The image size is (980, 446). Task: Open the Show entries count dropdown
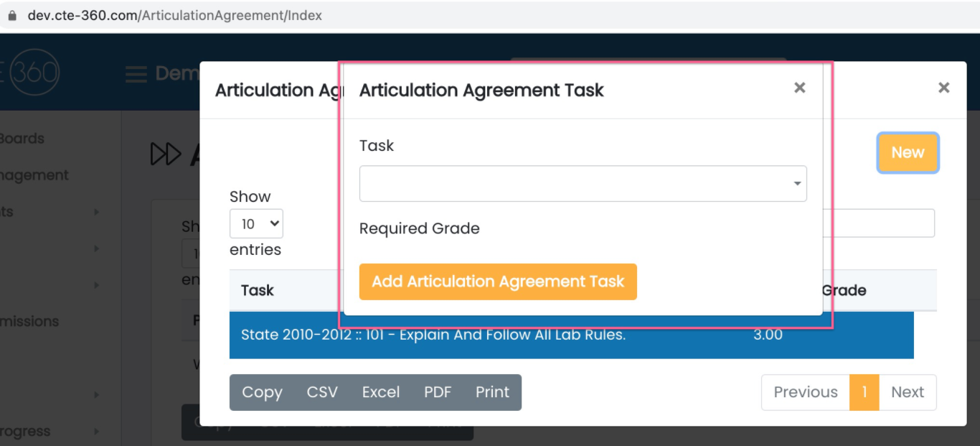(x=256, y=224)
